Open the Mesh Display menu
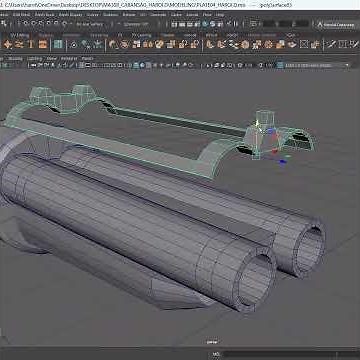This screenshot has height=360, width=360. 71,14
